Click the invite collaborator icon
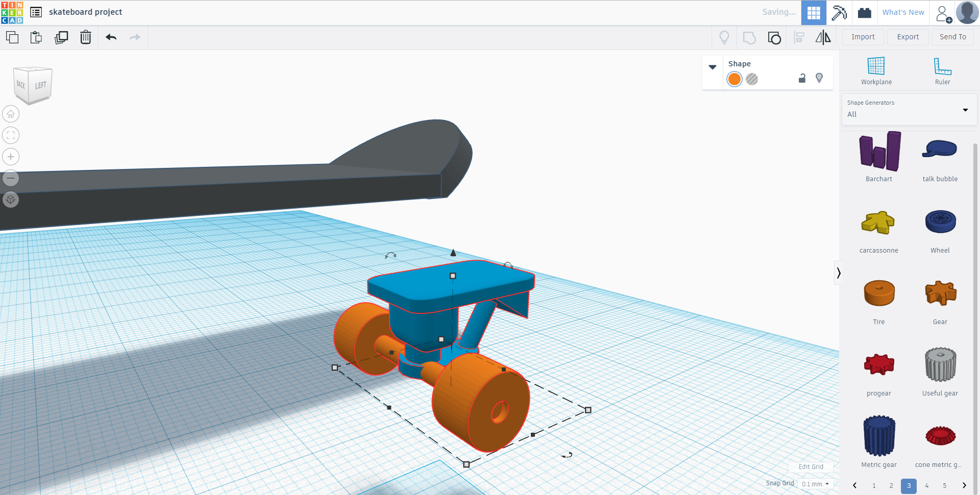 click(x=943, y=13)
